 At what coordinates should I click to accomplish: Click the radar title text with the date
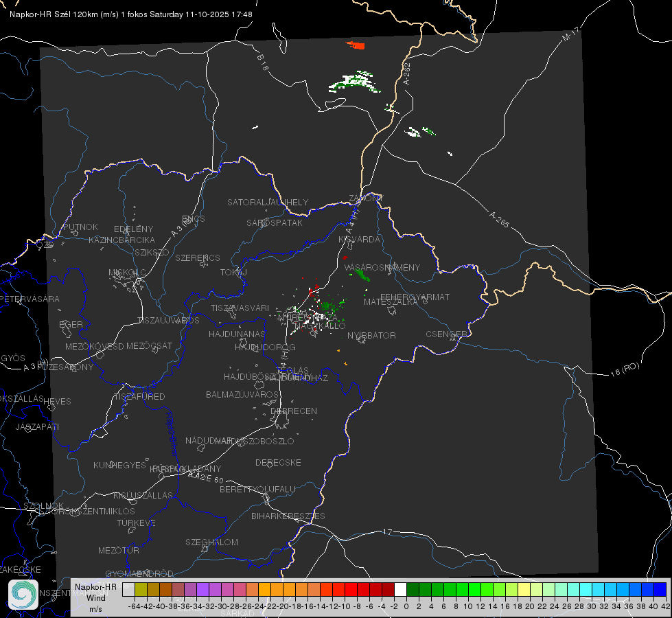click(x=130, y=14)
